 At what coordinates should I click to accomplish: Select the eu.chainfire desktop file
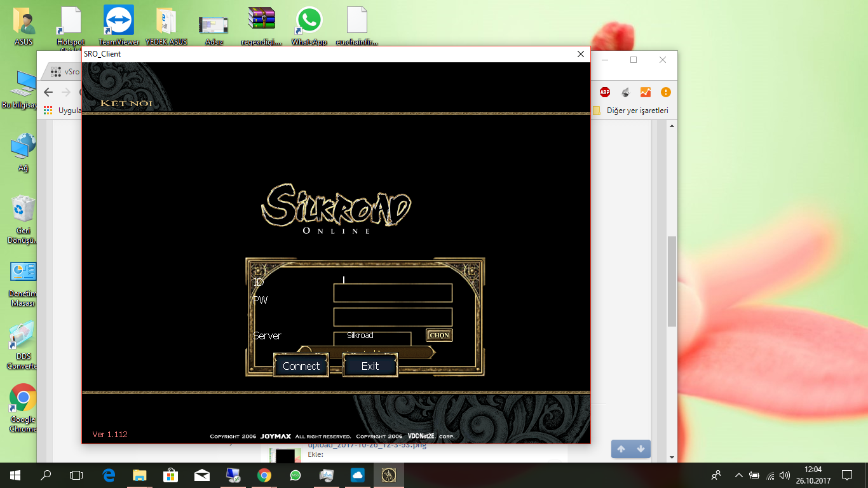point(357,26)
